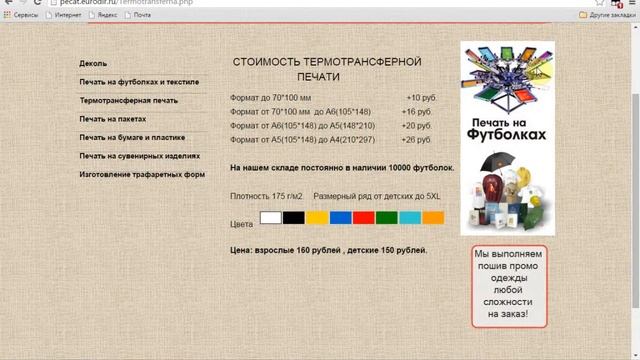This screenshot has height=360, width=640.
Task: Open the Сервисы apps bookmark
Action: pyautogui.click(x=21, y=15)
